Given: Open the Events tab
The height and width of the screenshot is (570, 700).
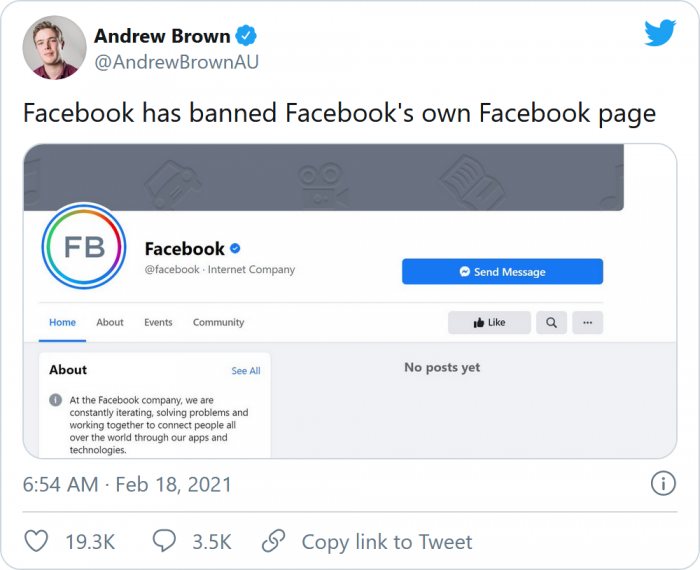Looking at the screenshot, I should 158,322.
